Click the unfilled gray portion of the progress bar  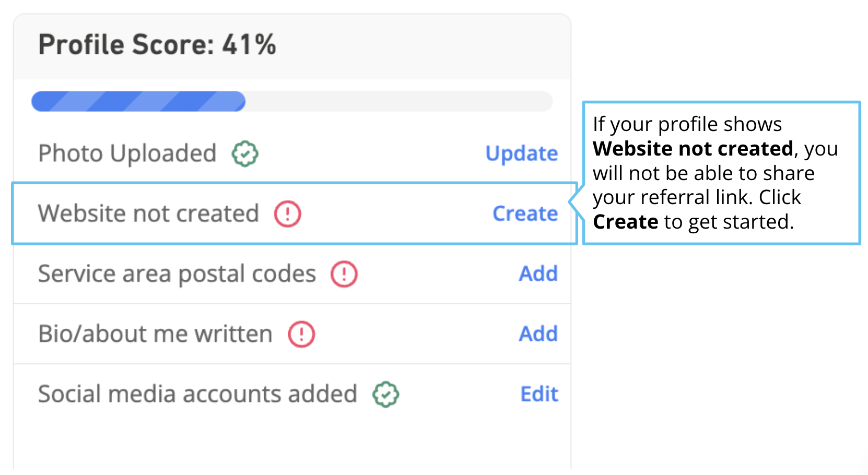pyautogui.click(x=399, y=101)
